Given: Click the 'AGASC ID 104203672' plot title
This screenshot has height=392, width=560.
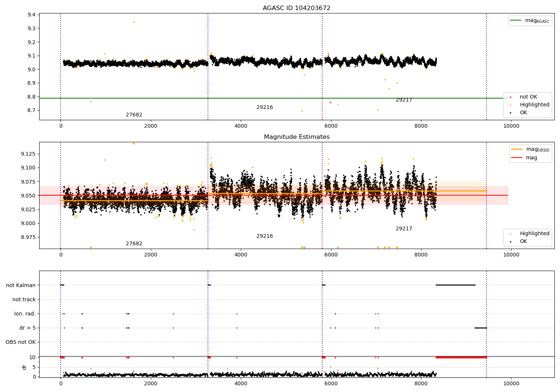Looking at the screenshot, I should coord(296,8).
